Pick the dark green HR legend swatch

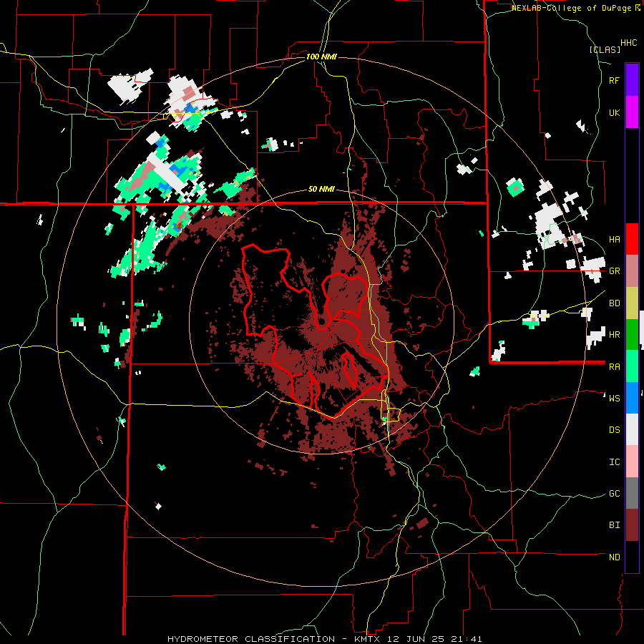point(632,335)
